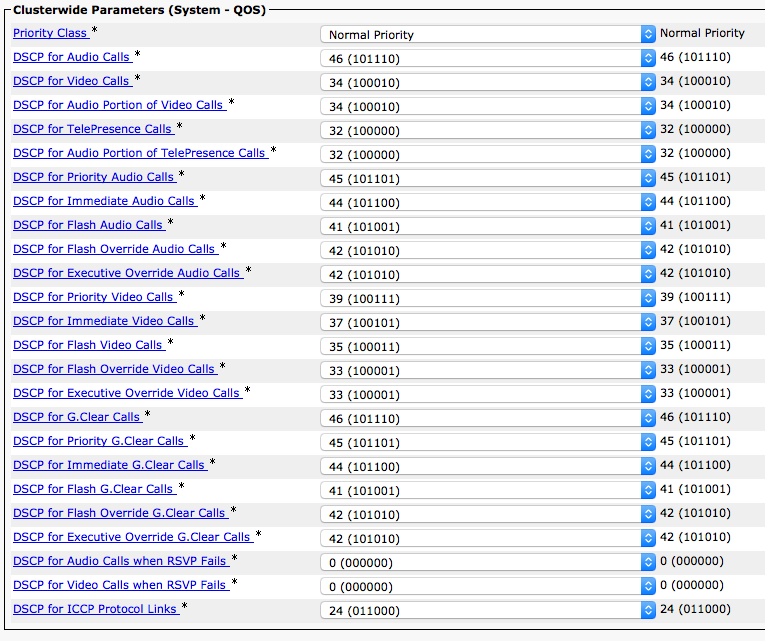Expand the DSCP for Video Calls dropdown

coord(488,82)
